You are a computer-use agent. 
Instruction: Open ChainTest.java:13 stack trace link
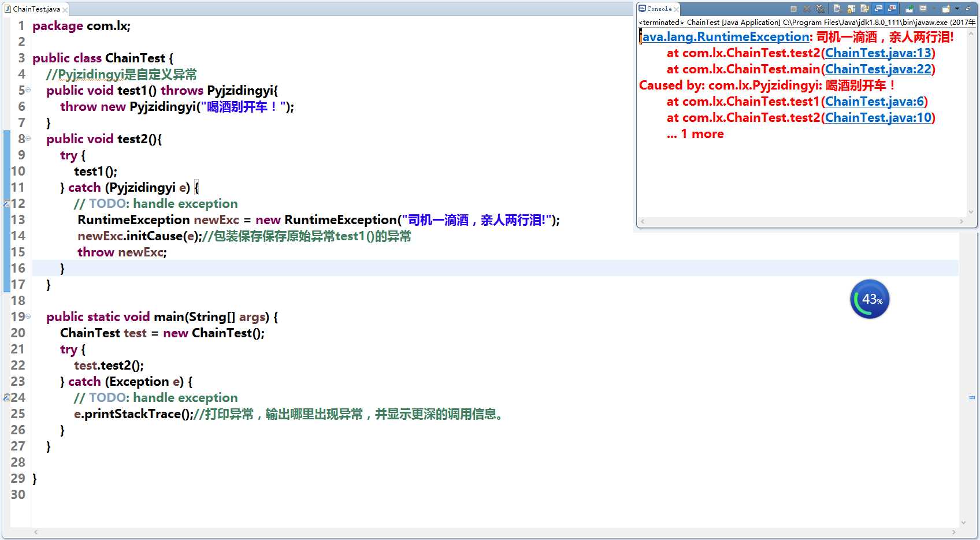(x=878, y=53)
